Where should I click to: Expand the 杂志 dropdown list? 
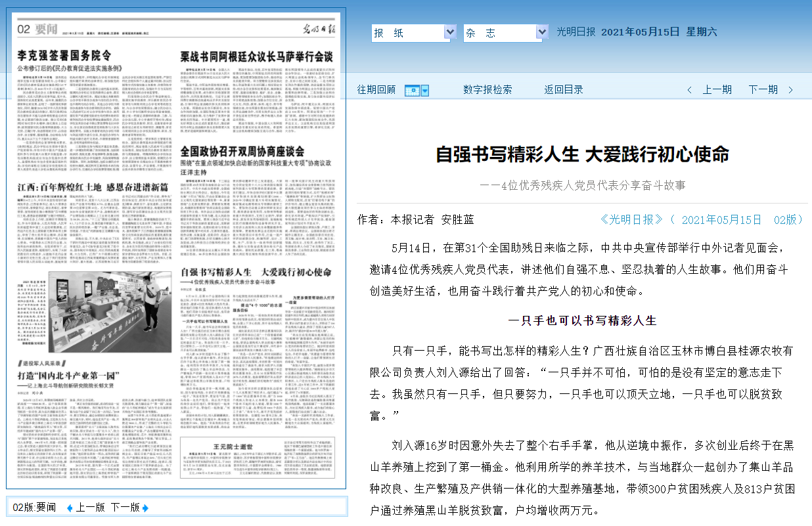[x=541, y=32]
